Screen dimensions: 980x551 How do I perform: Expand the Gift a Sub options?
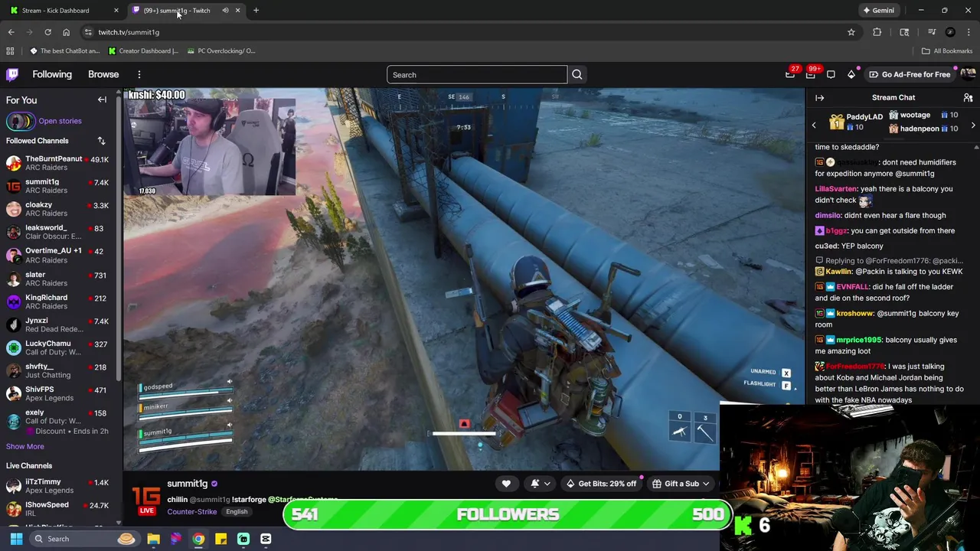click(706, 484)
